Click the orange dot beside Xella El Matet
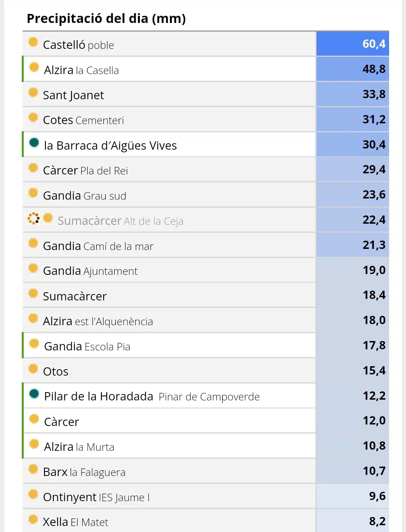 coord(33,519)
